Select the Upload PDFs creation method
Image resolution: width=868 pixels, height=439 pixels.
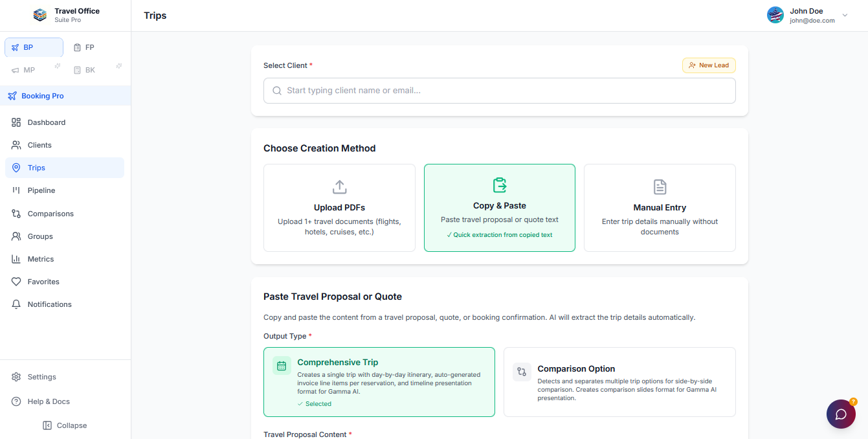pos(339,207)
